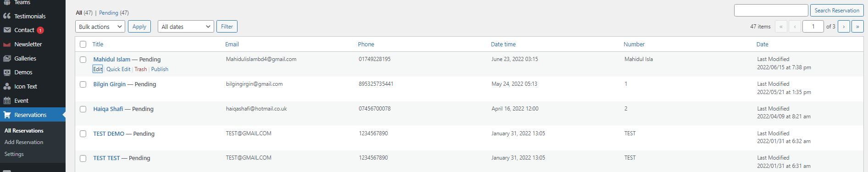Tick the select-all checkbox beside Title

83,44
